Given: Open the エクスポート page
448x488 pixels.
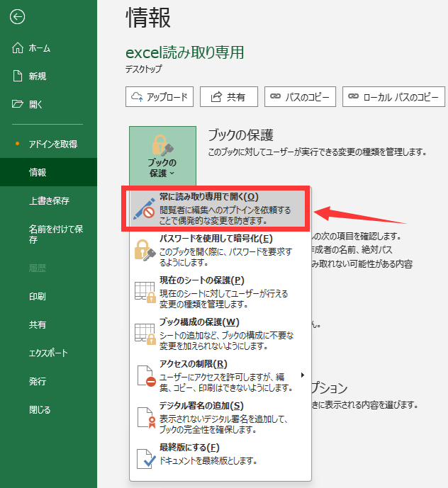Looking at the screenshot, I should (x=48, y=353).
